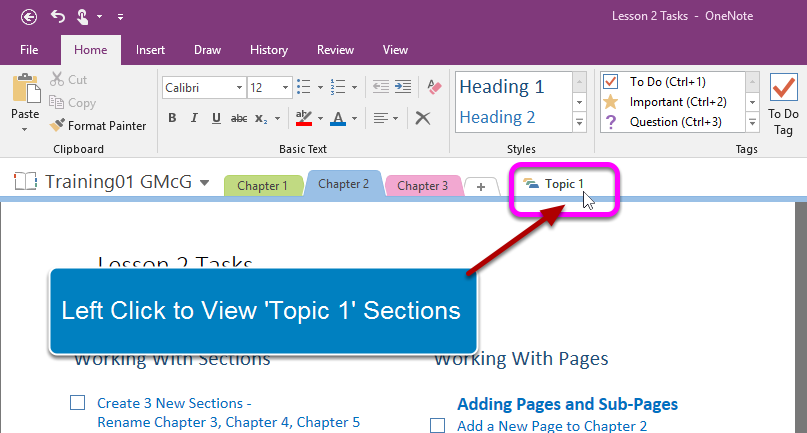The height and width of the screenshot is (433, 807).
Task: Toggle bold formatting
Action: [x=172, y=118]
